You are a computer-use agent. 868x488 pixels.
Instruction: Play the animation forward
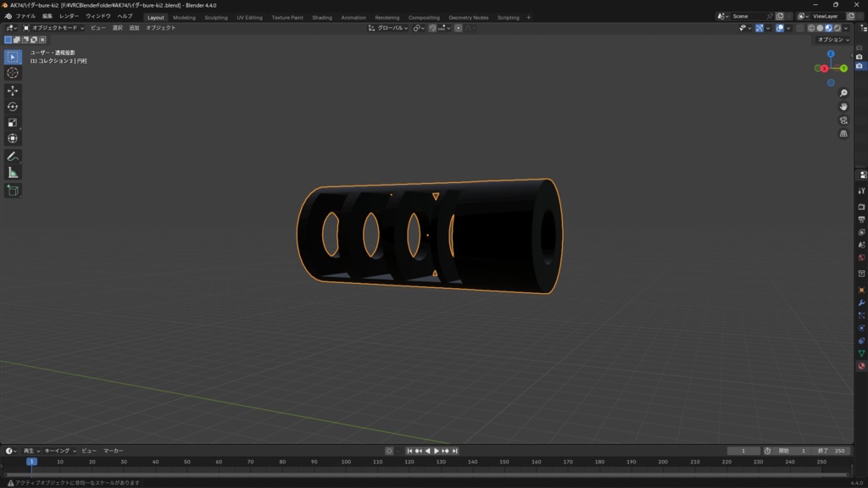pos(437,451)
